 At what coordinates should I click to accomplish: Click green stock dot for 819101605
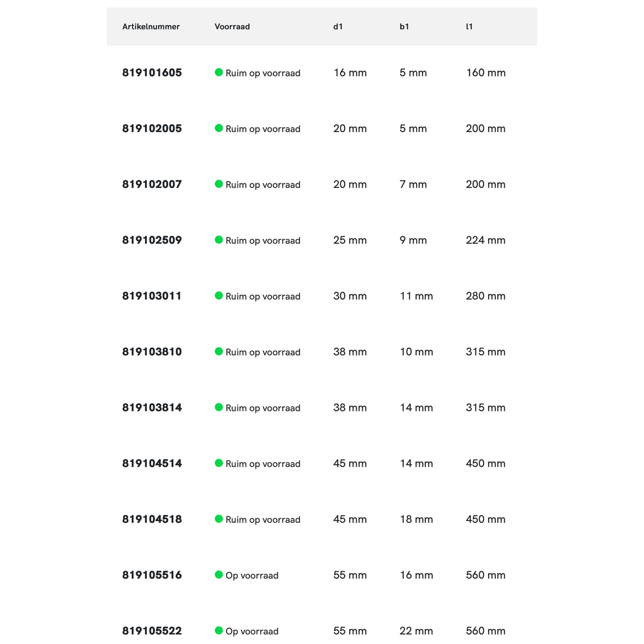[x=219, y=72]
